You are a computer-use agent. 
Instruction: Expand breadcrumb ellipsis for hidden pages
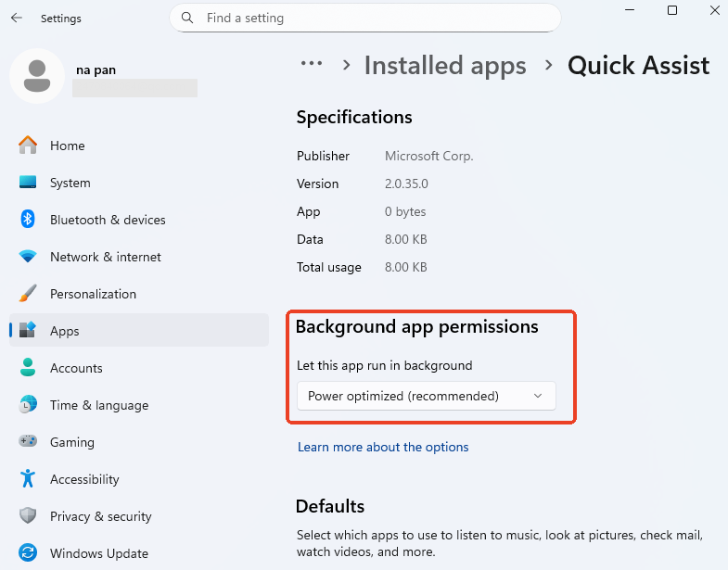[x=311, y=64]
